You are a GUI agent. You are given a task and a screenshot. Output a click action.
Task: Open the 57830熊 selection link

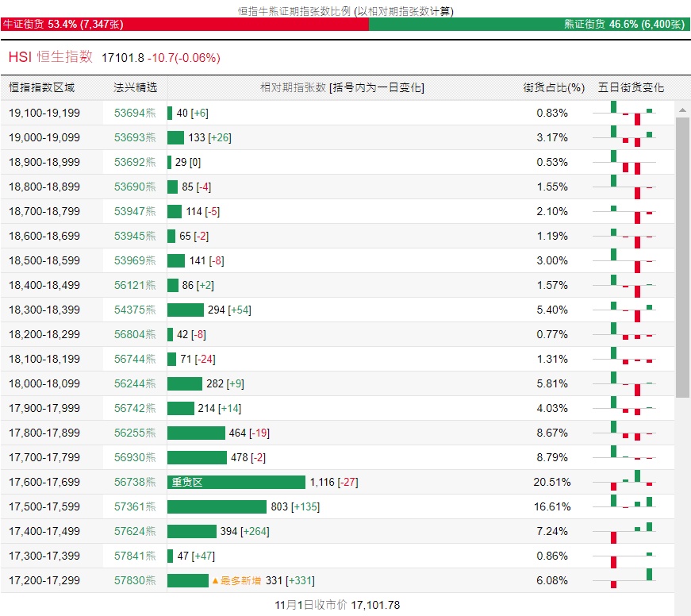click(x=135, y=580)
